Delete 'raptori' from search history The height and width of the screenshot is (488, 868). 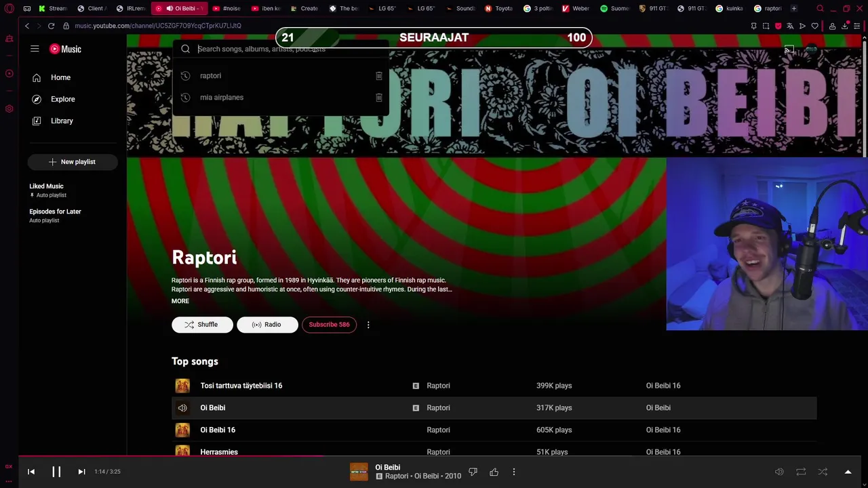[379, 76]
